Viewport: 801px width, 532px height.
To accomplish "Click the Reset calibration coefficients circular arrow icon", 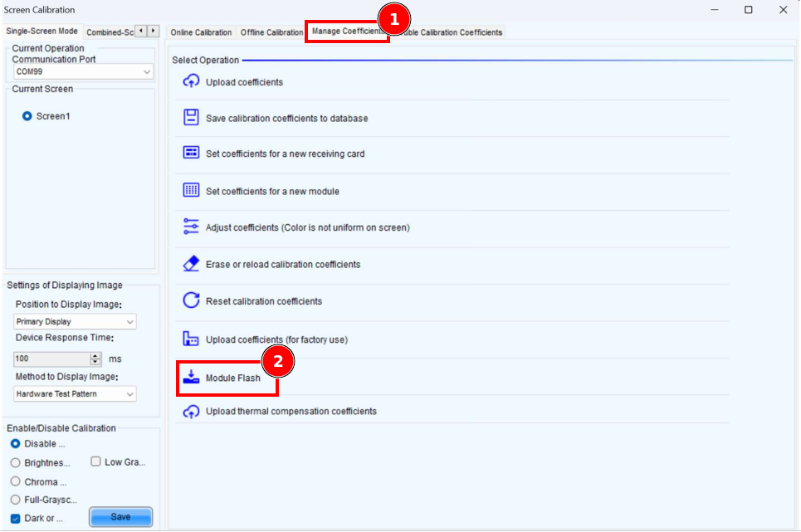I will [191, 300].
